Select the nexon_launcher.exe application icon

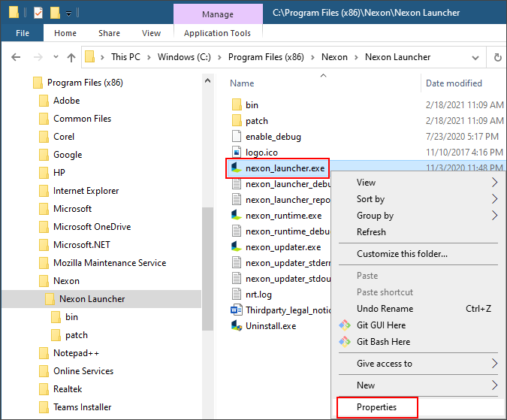pyautogui.click(x=237, y=168)
